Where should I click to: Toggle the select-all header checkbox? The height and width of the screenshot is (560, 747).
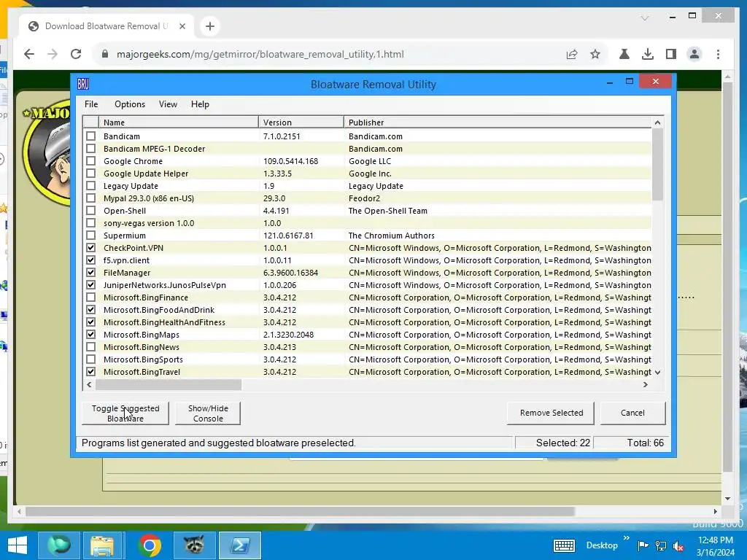coord(90,122)
